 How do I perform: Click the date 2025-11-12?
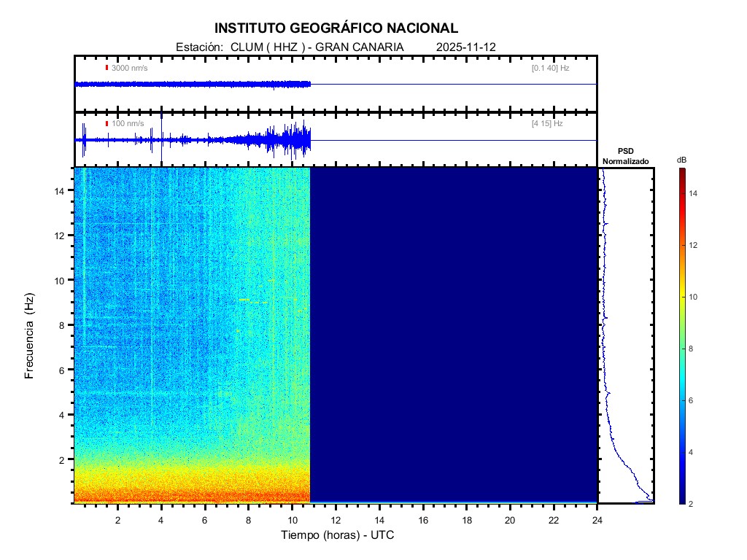(x=465, y=47)
